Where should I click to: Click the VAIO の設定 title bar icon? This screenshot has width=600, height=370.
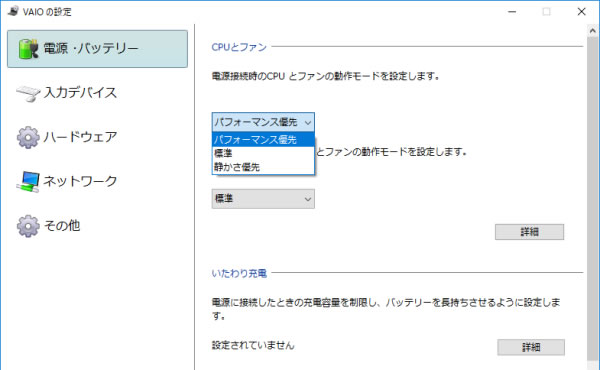pyautogui.click(x=13, y=11)
